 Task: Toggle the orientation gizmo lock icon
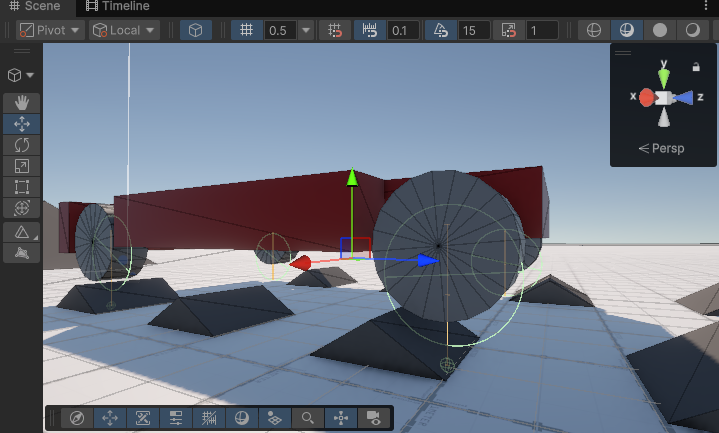click(696, 67)
